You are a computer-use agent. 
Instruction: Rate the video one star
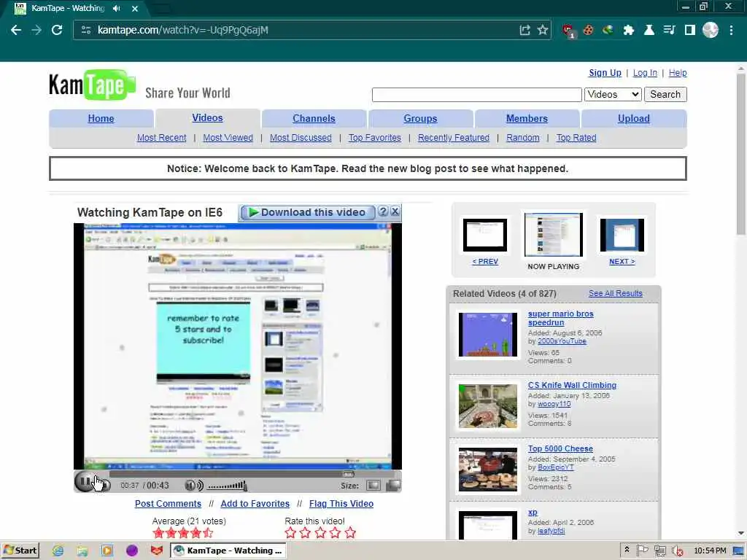290,533
